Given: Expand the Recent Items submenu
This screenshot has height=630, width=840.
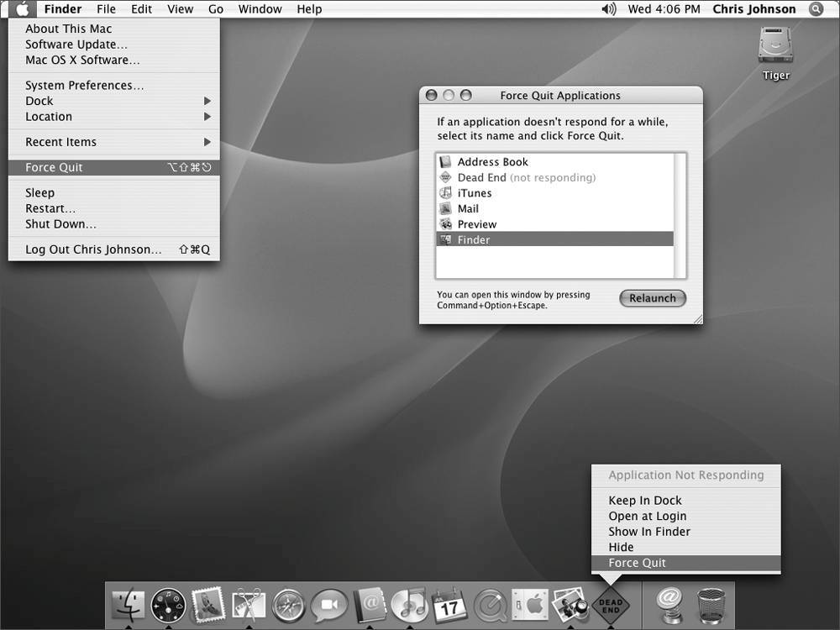Looking at the screenshot, I should tap(114, 142).
